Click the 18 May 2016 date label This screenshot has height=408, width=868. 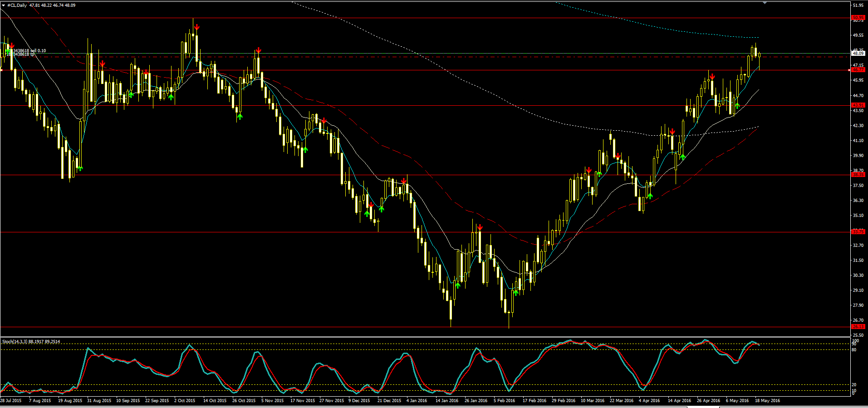tap(767, 401)
